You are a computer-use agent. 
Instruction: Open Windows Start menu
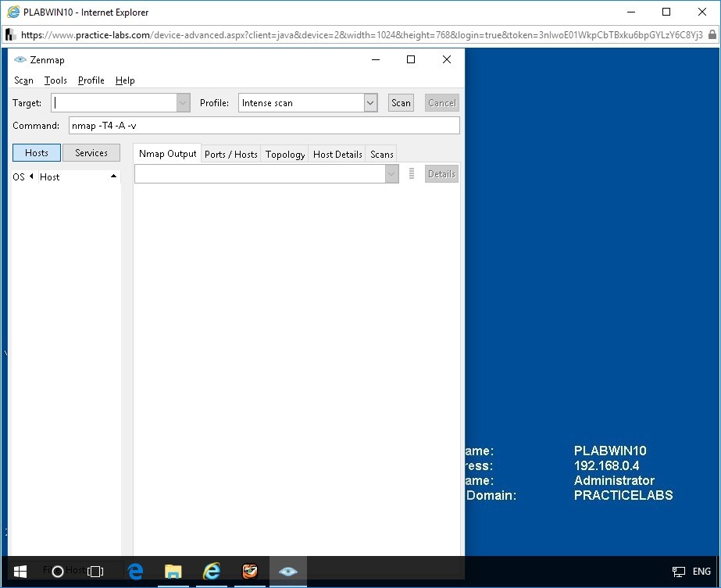coord(20,572)
